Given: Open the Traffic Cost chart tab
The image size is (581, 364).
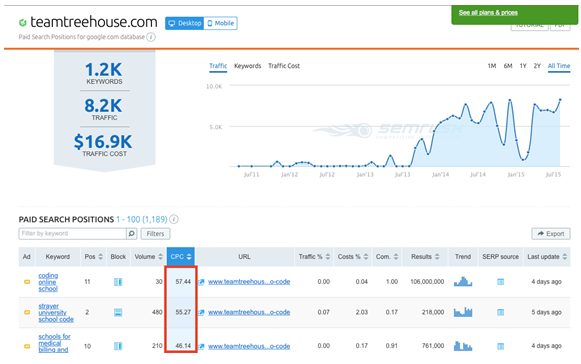Looking at the screenshot, I should 284,66.
